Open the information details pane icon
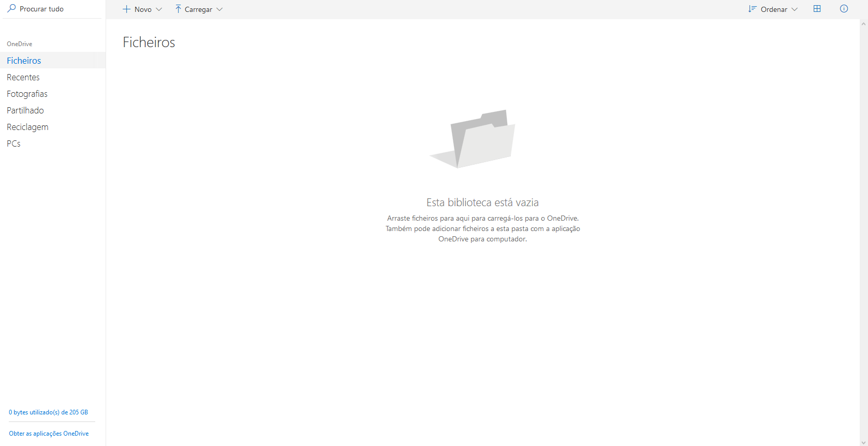 (844, 9)
